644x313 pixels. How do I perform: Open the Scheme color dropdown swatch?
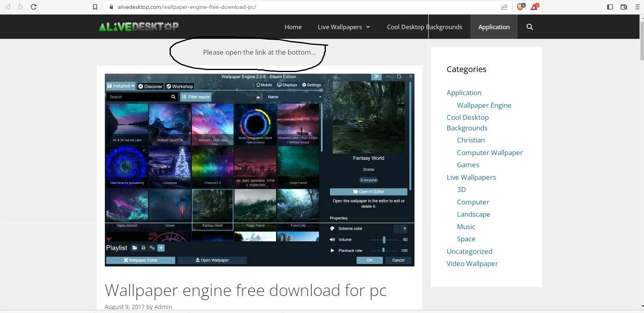pyautogui.click(x=401, y=229)
